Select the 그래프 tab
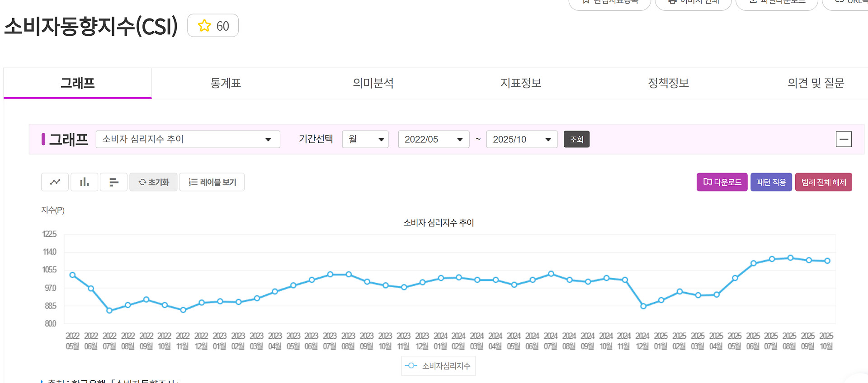This screenshot has width=868, height=383. (78, 83)
